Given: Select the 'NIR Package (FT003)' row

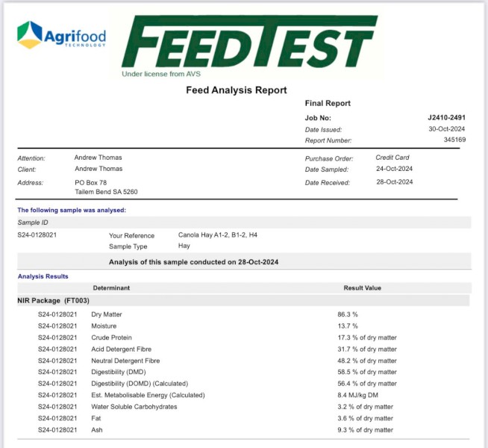Looking at the screenshot, I should tap(243, 301).
